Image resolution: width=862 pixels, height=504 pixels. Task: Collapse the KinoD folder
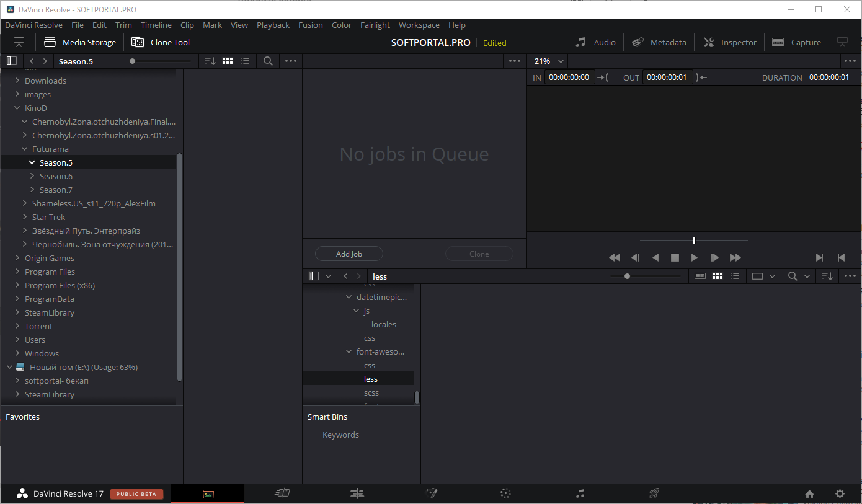tap(17, 108)
